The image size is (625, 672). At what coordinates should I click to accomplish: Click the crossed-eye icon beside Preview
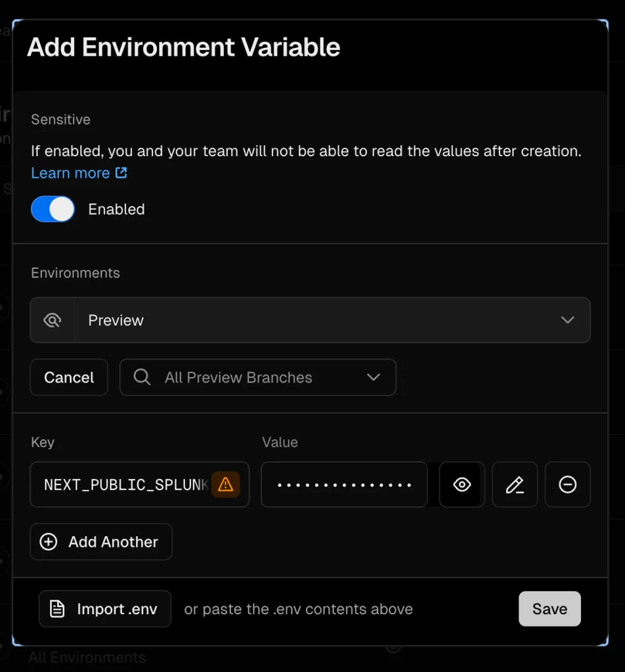pos(52,320)
